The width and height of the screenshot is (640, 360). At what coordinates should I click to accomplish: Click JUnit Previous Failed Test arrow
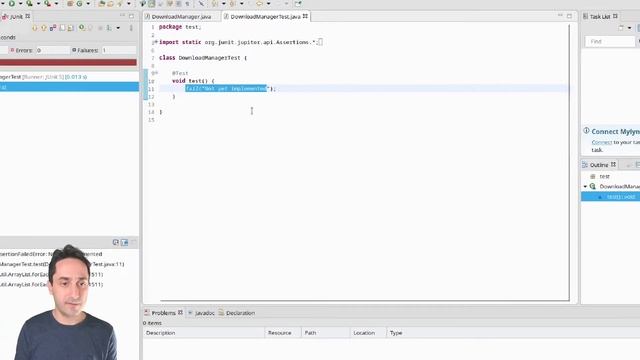44,28
